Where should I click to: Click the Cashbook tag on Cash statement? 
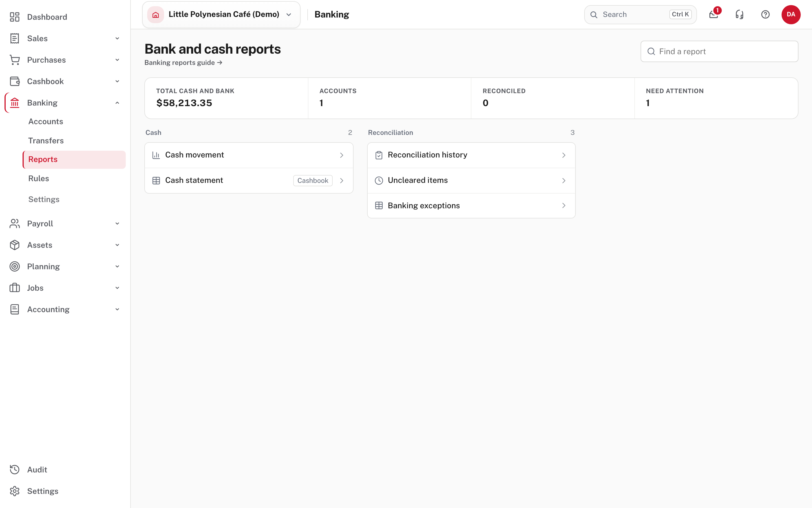coord(313,180)
